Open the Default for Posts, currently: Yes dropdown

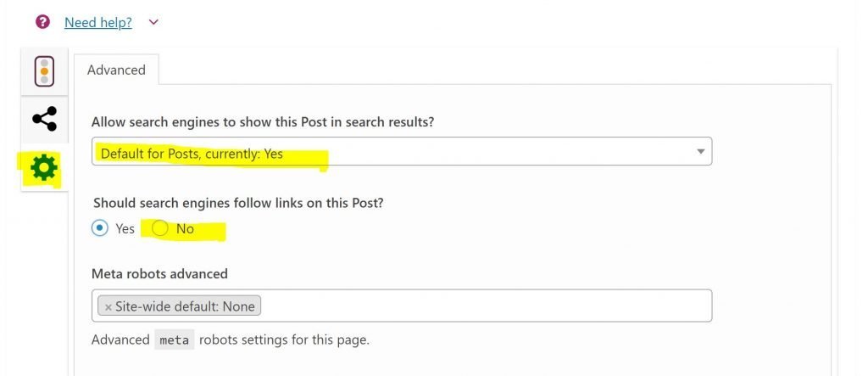(402, 151)
